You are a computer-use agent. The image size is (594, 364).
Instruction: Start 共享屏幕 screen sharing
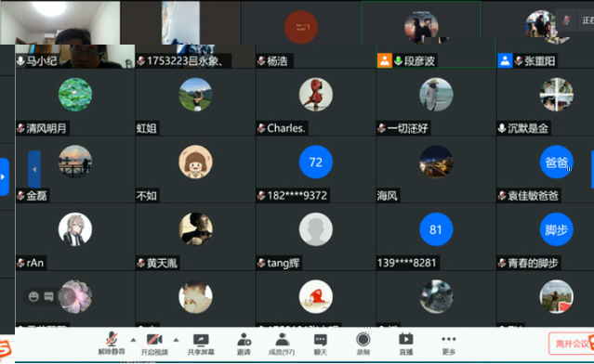pos(201,344)
